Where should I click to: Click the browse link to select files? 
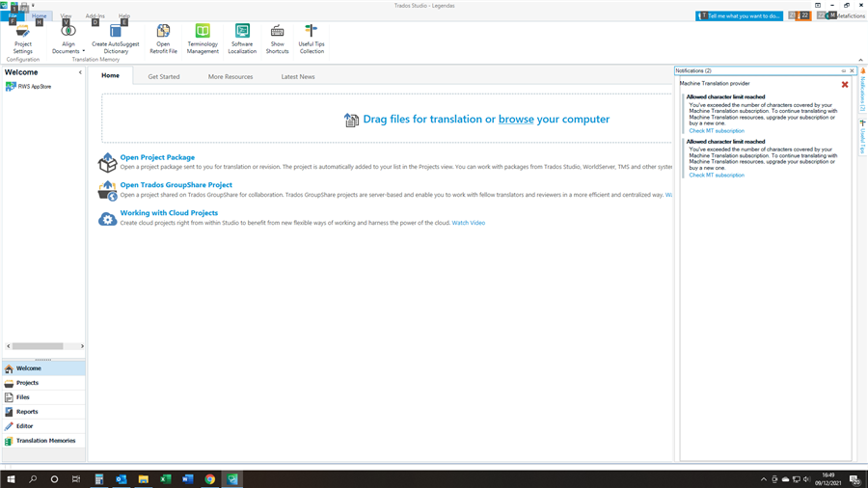pos(516,119)
